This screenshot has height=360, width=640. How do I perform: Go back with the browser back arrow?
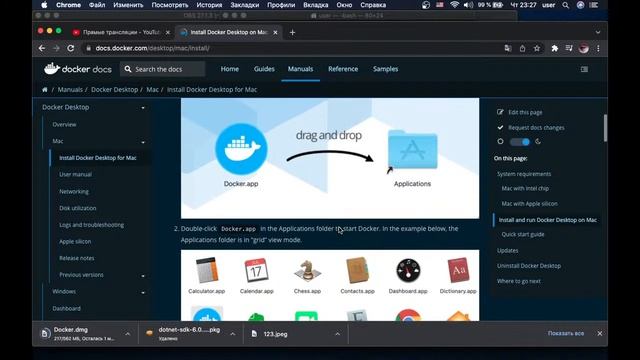[x=42, y=48]
